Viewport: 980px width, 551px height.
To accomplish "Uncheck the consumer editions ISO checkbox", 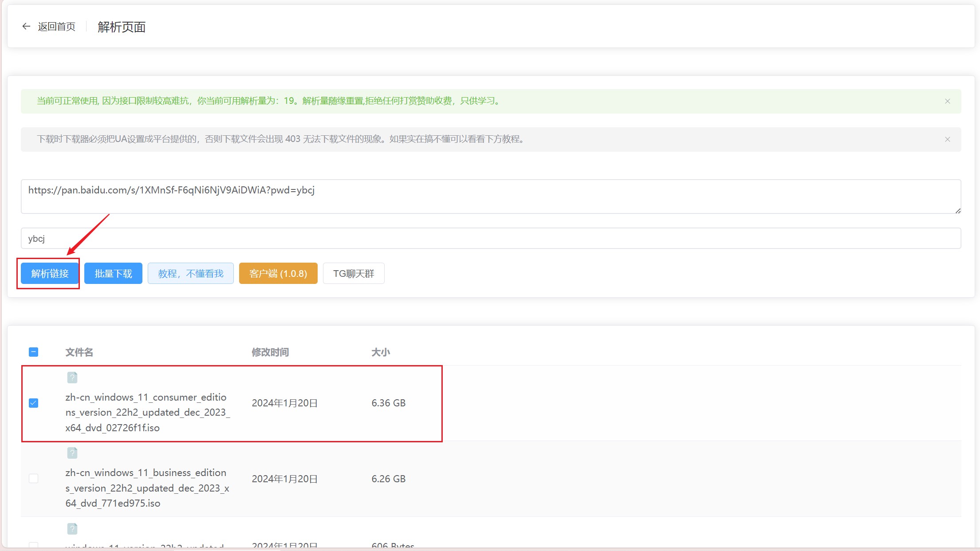I will [x=33, y=403].
